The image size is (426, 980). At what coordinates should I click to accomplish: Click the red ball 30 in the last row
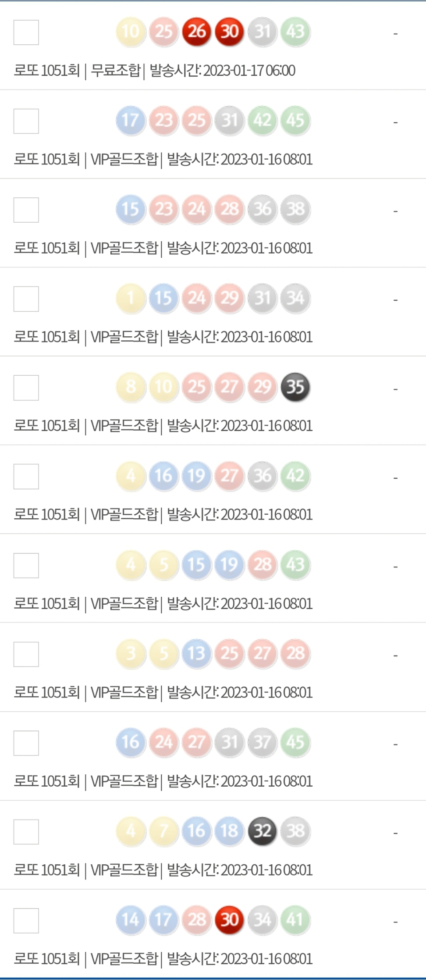230,920
